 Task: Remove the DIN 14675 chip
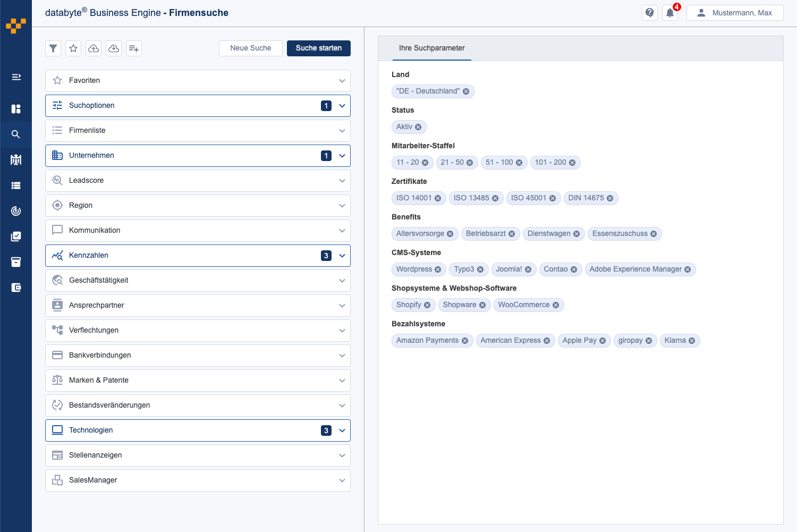click(x=610, y=198)
